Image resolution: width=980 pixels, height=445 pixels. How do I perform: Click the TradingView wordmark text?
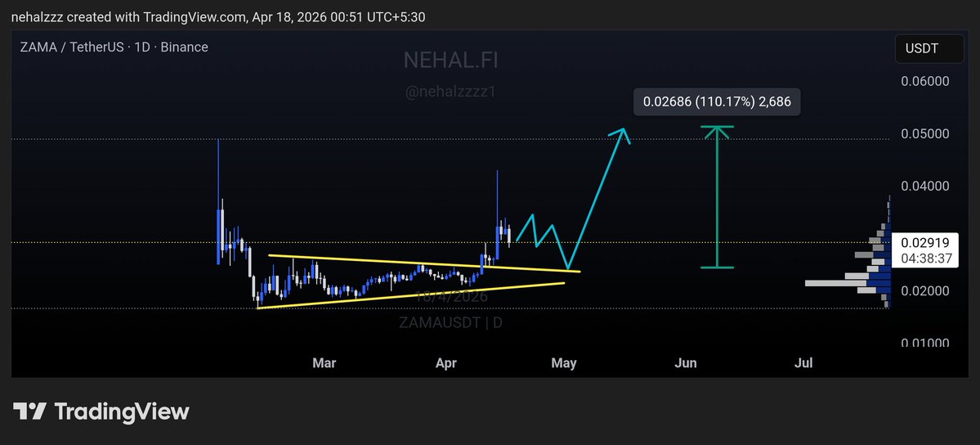[x=121, y=411]
